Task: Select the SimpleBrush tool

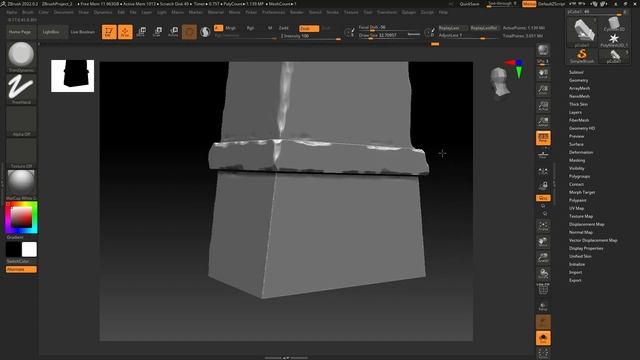Action: coord(582,56)
